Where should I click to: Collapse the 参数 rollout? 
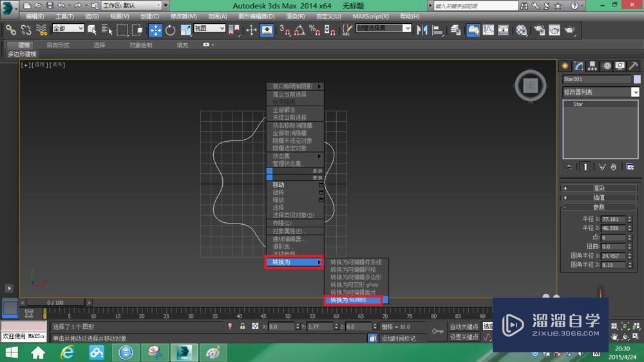click(598, 207)
